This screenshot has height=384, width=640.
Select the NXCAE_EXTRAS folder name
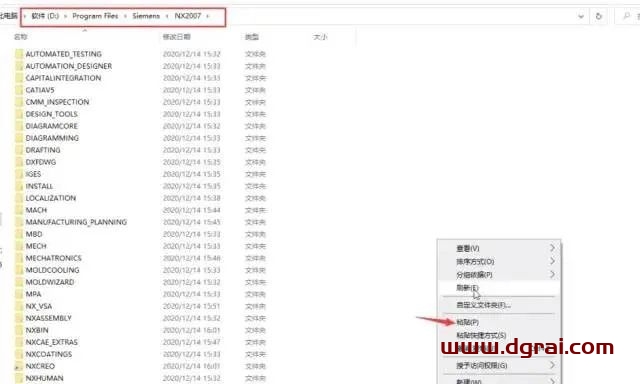pyautogui.click(x=51, y=342)
